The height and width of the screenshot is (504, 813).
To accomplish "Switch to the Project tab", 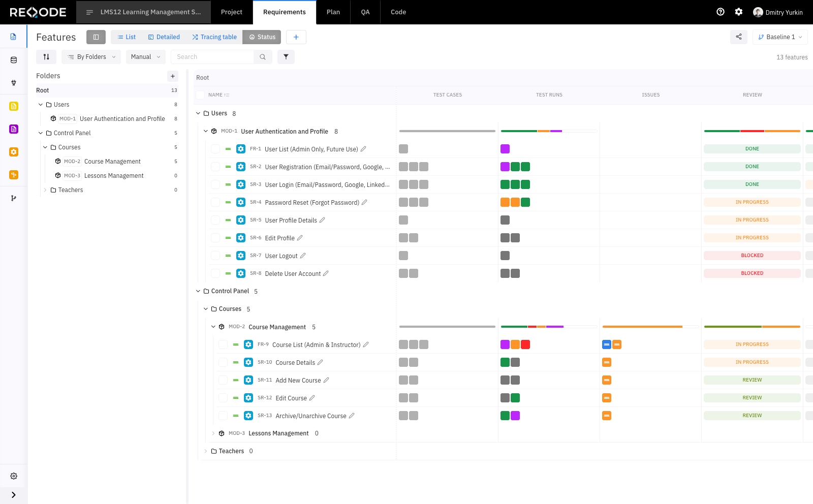I will (x=231, y=12).
